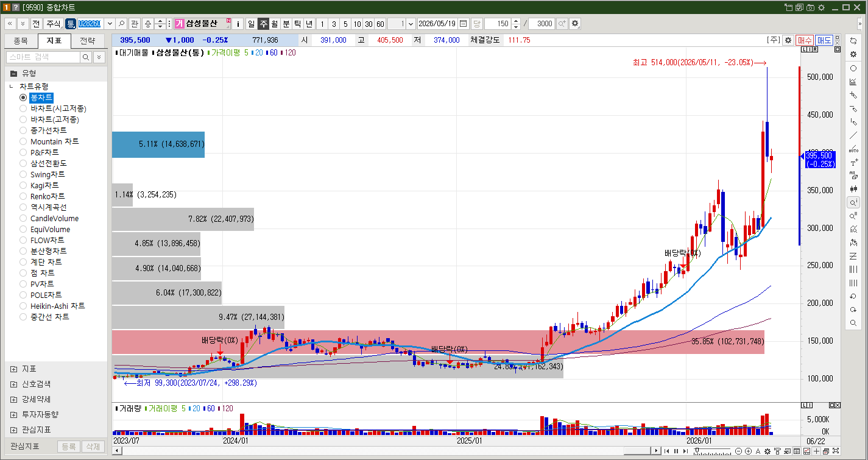
Task: Select the 일 daily period button
Action: click(251, 24)
